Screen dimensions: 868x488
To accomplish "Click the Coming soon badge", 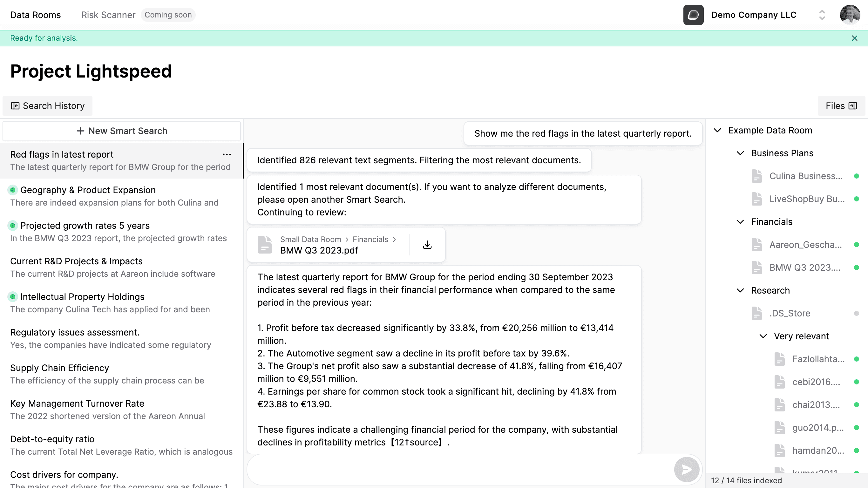I will point(168,15).
